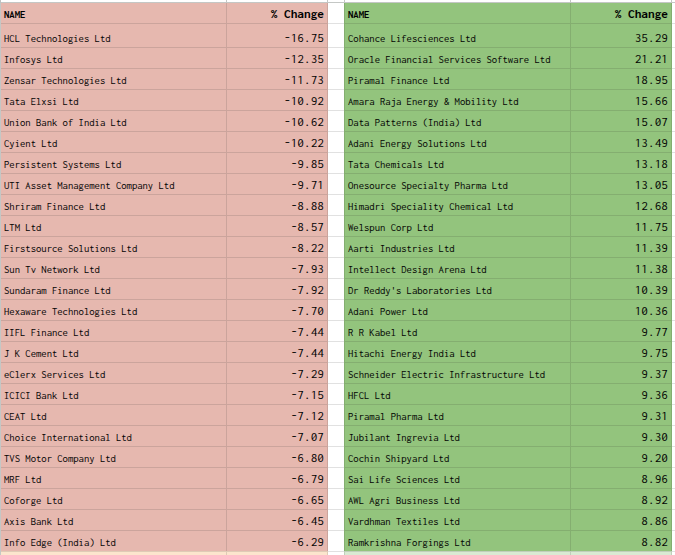Viewport: 675px width, 555px height.
Task: Click Data Patterns (India) Ltd cell
Action: (458, 123)
